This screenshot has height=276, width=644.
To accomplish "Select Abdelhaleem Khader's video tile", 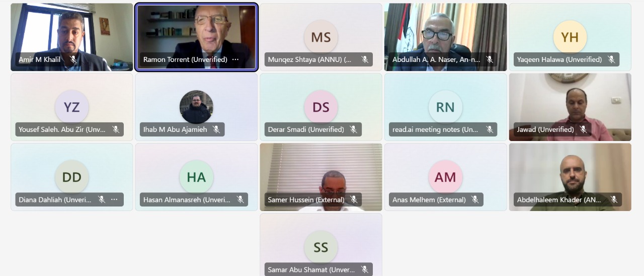I will pyautogui.click(x=570, y=177).
